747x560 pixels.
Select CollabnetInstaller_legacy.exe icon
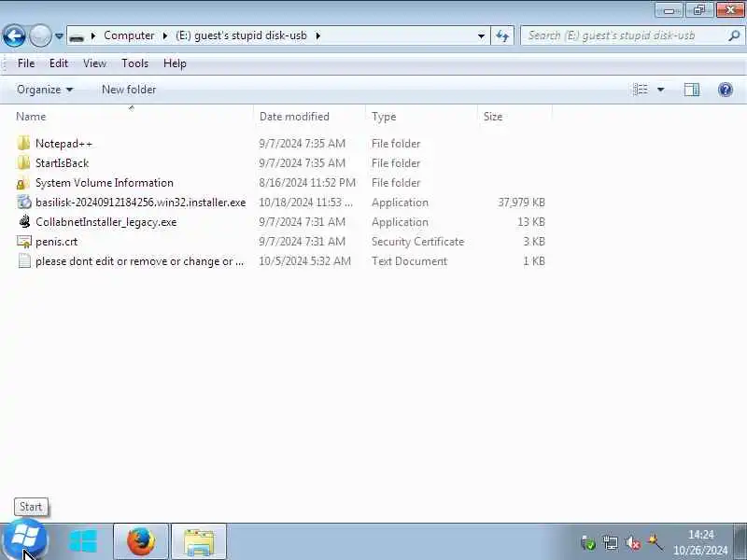point(24,222)
